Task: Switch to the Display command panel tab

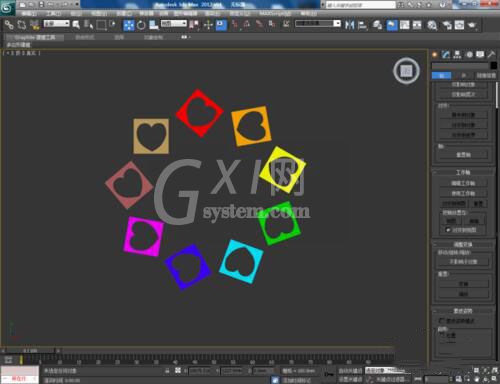Action: coord(480,55)
